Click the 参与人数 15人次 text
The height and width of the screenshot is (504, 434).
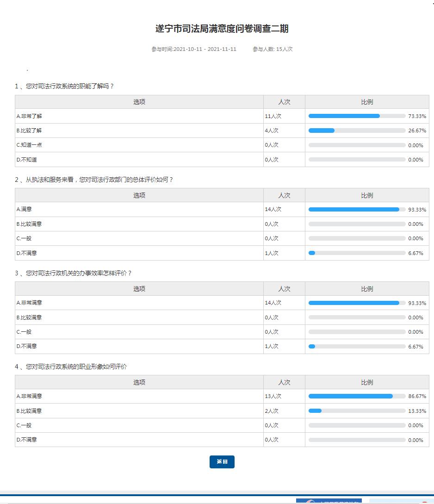tap(273, 49)
